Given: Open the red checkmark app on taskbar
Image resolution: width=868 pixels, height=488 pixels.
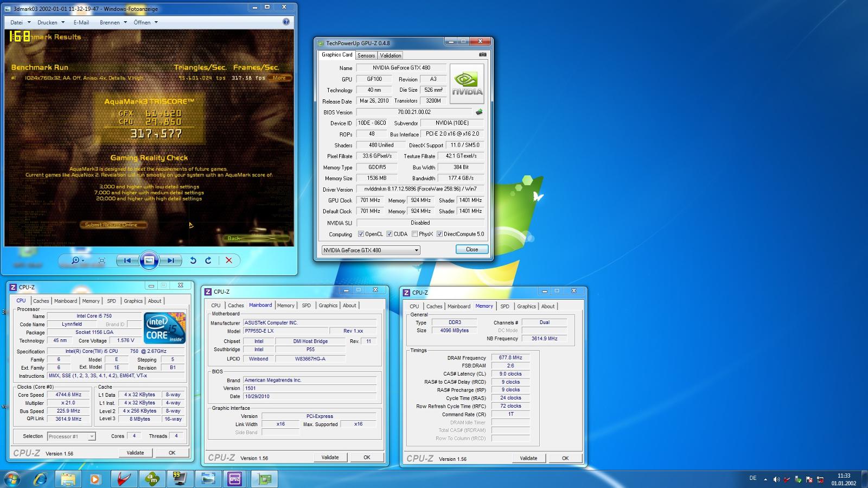Looking at the screenshot, I should click(x=124, y=479).
